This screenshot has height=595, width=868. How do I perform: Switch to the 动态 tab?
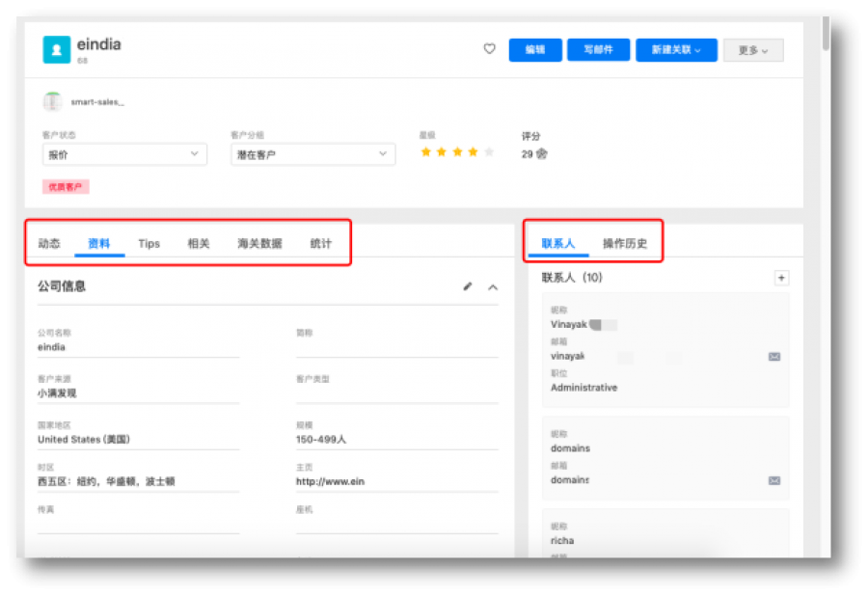pyautogui.click(x=49, y=244)
